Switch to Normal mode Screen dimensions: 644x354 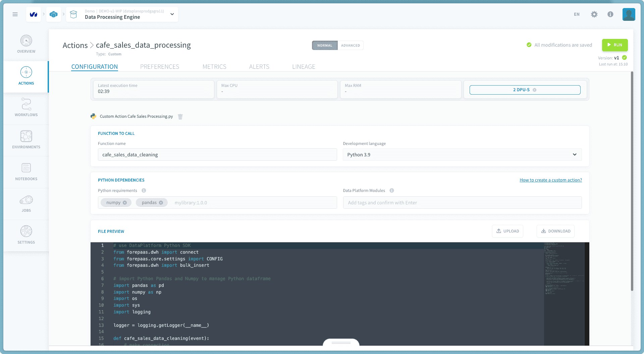[325, 45]
